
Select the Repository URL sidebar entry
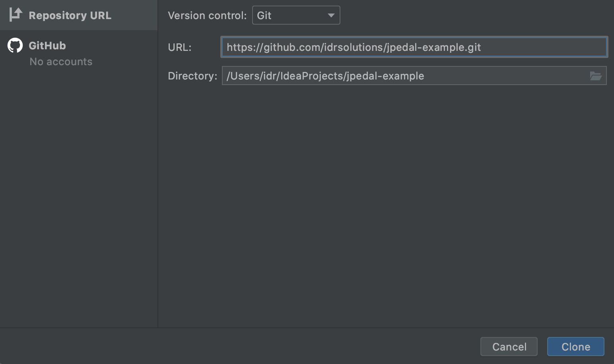click(70, 15)
